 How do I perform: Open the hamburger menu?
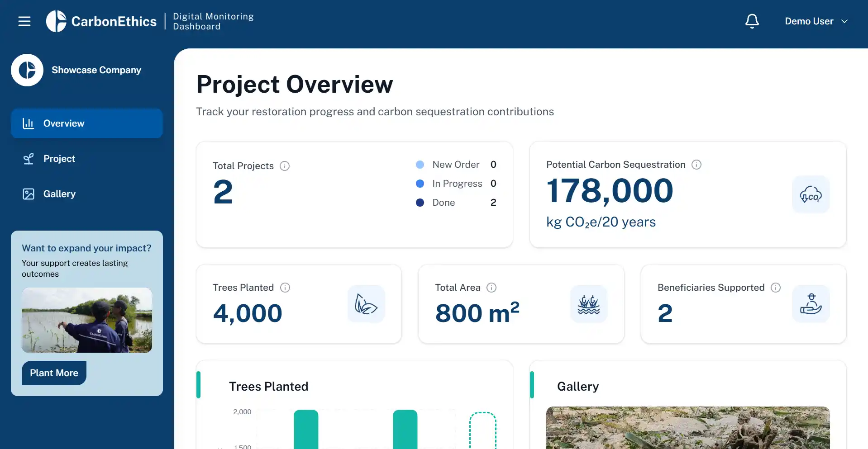pos(24,21)
